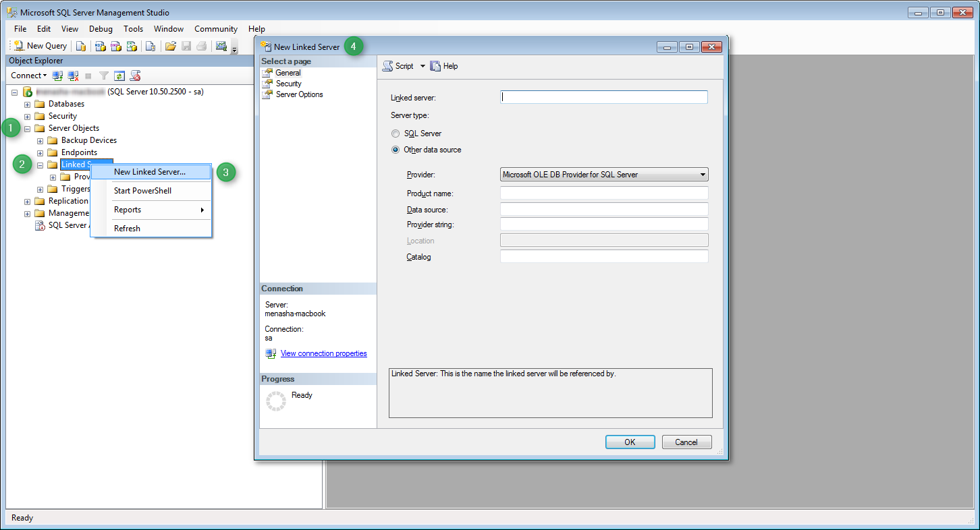Expand the Replication node
The height and width of the screenshot is (530, 980).
[x=27, y=201]
